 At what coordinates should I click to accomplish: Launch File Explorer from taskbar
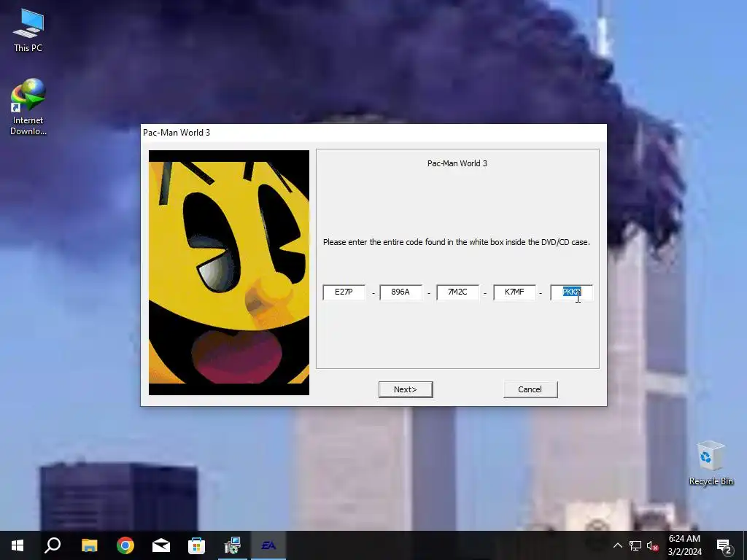(90, 545)
